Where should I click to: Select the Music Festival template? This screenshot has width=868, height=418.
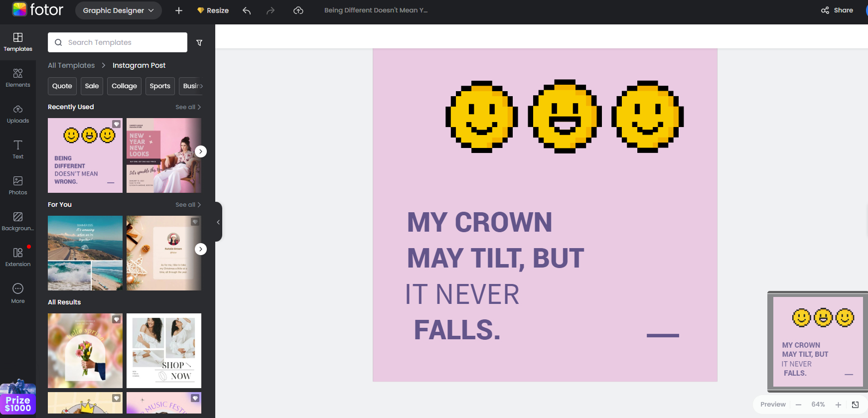pyautogui.click(x=164, y=403)
